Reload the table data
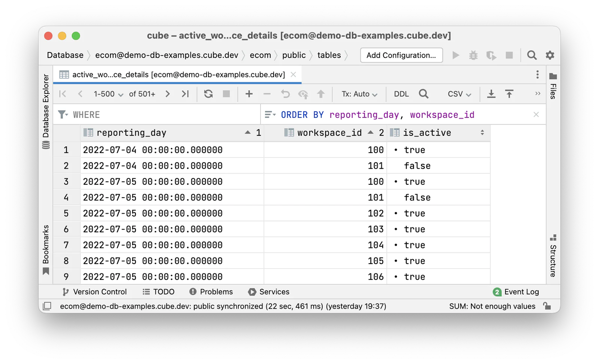Image resolution: width=599 pixels, height=364 pixels. [209, 94]
